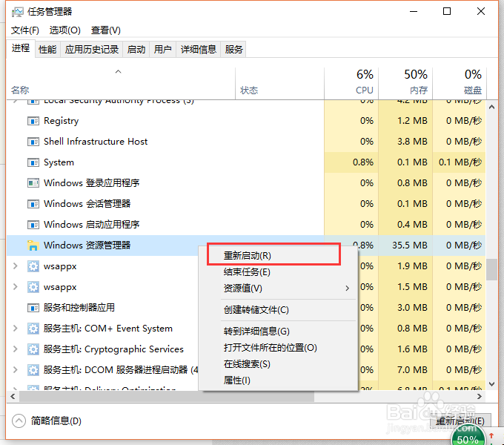Click the System process icon
The width and height of the screenshot is (504, 445).
[x=33, y=162]
